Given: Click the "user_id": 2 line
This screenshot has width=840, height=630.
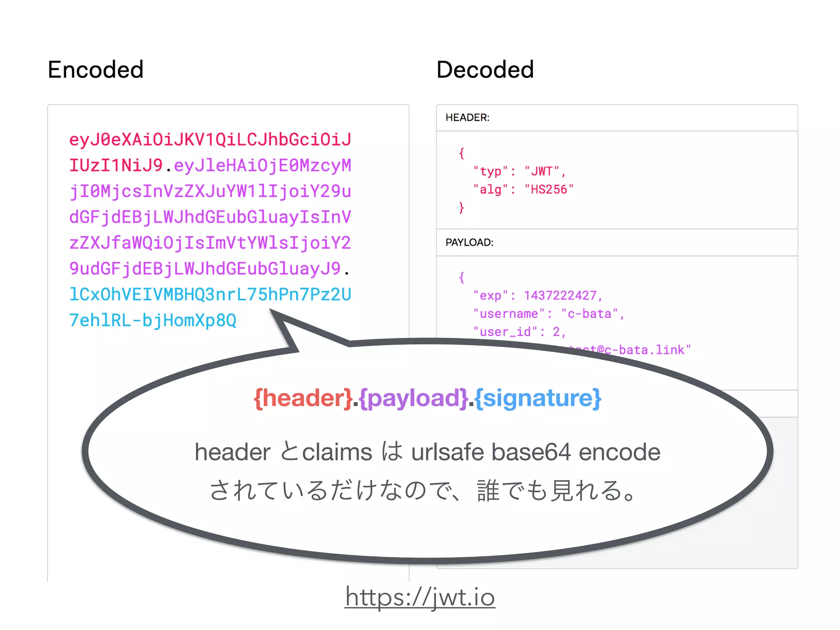Looking at the screenshot, I should (519, 332).
